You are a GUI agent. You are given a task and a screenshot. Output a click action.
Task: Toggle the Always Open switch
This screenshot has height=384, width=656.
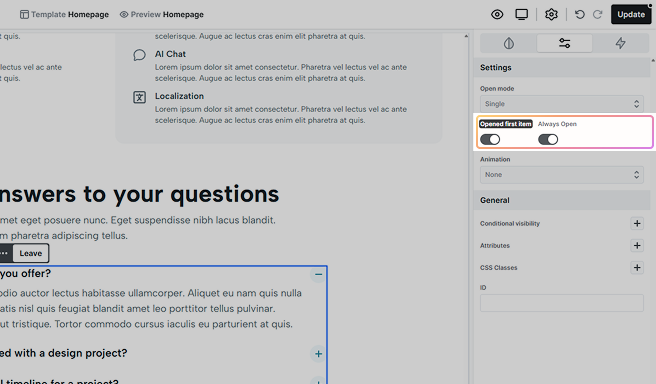[548, 139]
